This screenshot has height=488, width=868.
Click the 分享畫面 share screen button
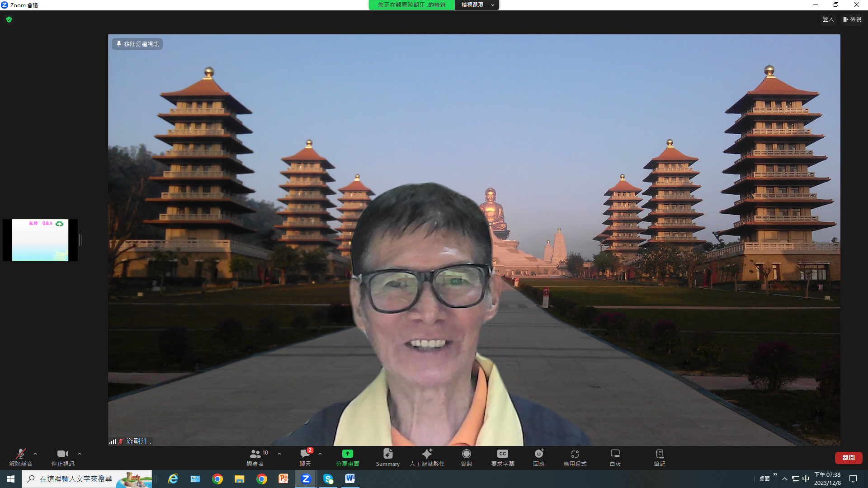pos(347,457)
